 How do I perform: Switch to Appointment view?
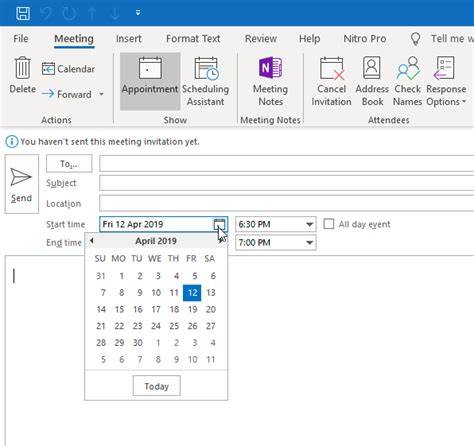(150, 81)
